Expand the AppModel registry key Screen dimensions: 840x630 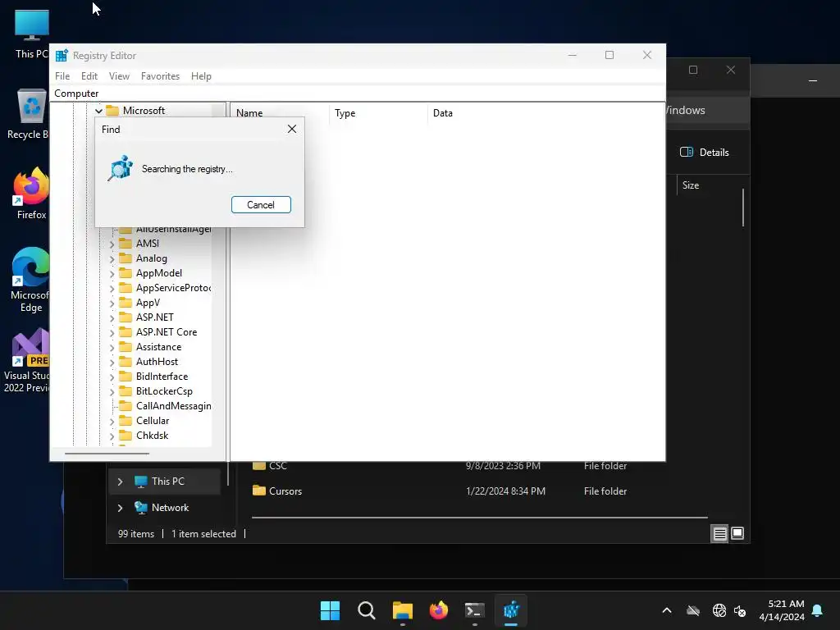click(x=112, y=274)
